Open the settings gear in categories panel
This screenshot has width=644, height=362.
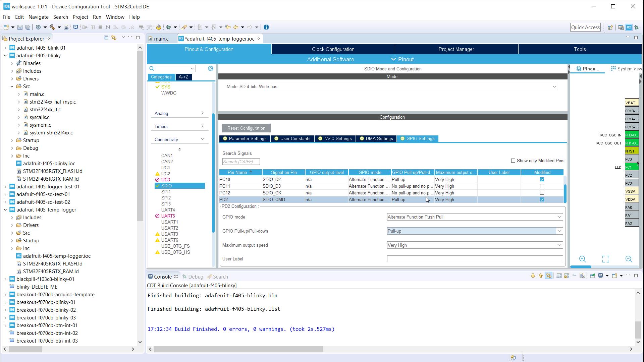pyautogui.click(x=210, y=68)
